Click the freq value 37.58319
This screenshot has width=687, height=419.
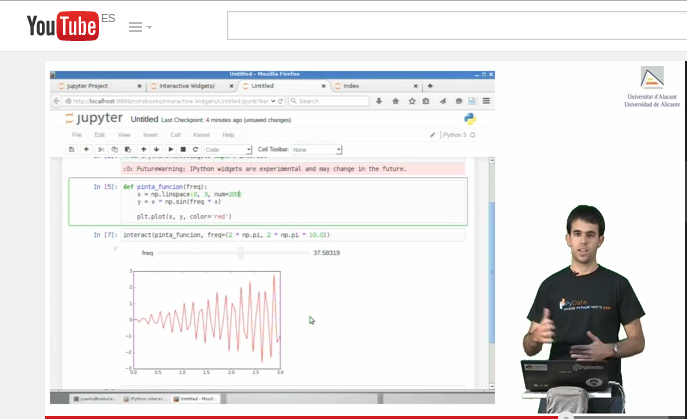[x=326, y=253]
